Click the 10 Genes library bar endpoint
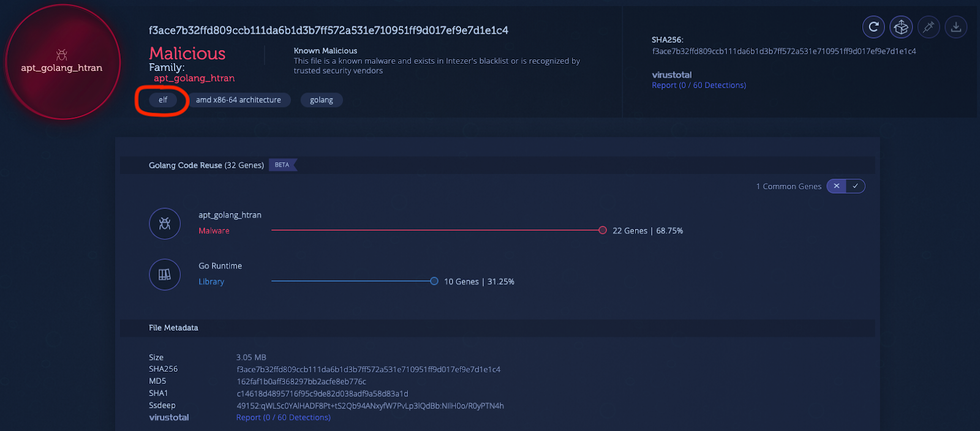This screenshot has width=980, height=431. (x=434, y=281)
